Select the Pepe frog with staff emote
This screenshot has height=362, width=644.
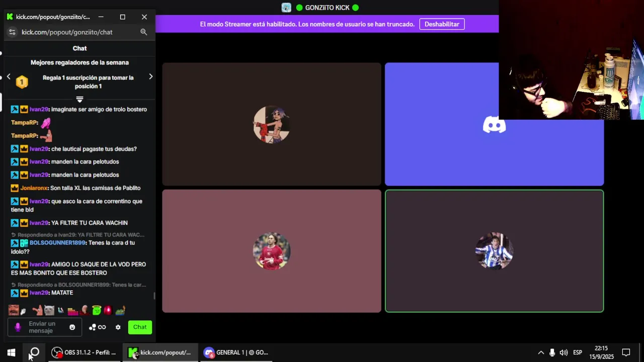(120, 311)
